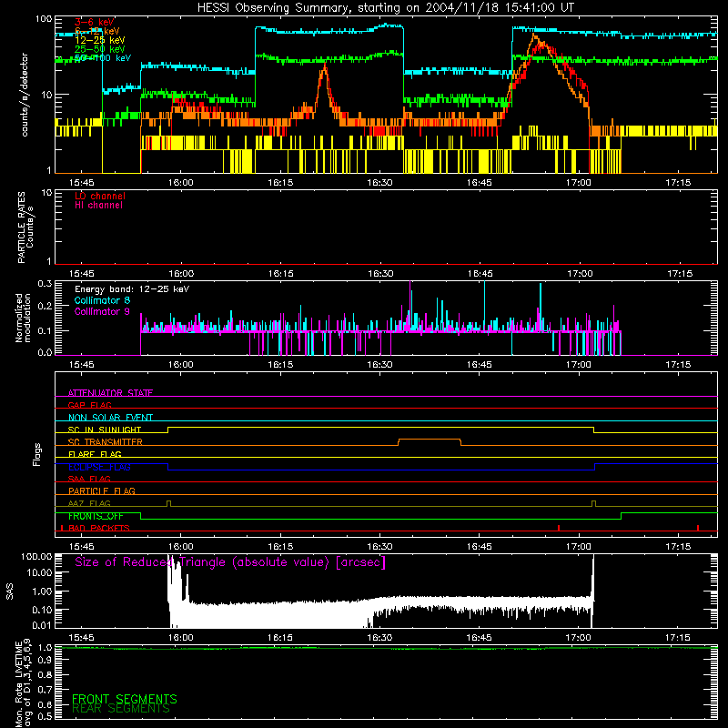Click the orange flare peak near 16:22
The image size is (728, 728).
[x=325, y=70]
